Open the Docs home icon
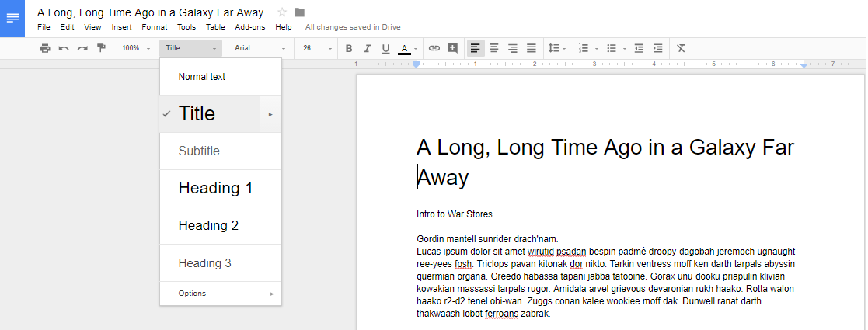This screenshot has width=868, height=330. [x=12, y=18]
